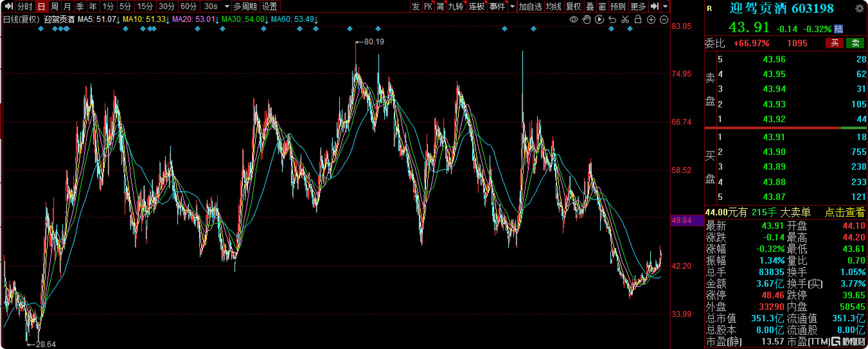Zoom out chart with minus icon
Viewport: 868px width, 349px height.
(664, 20)
